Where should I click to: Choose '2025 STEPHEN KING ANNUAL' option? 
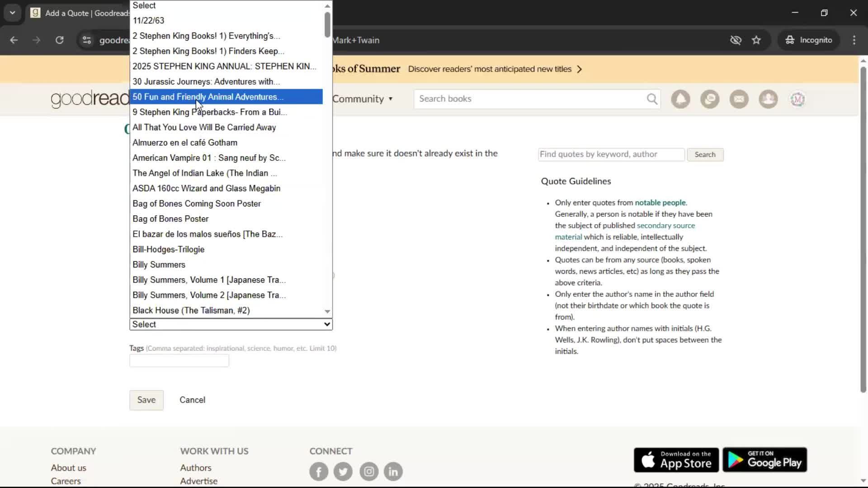226,66
